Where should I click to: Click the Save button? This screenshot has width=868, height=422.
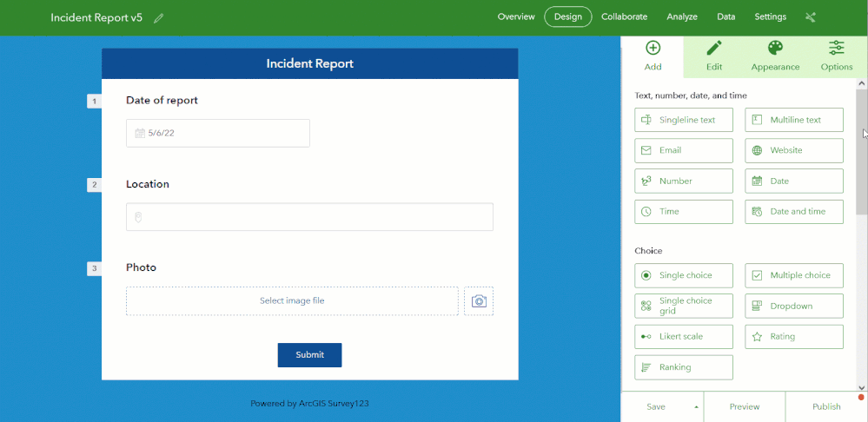point(657,406)
